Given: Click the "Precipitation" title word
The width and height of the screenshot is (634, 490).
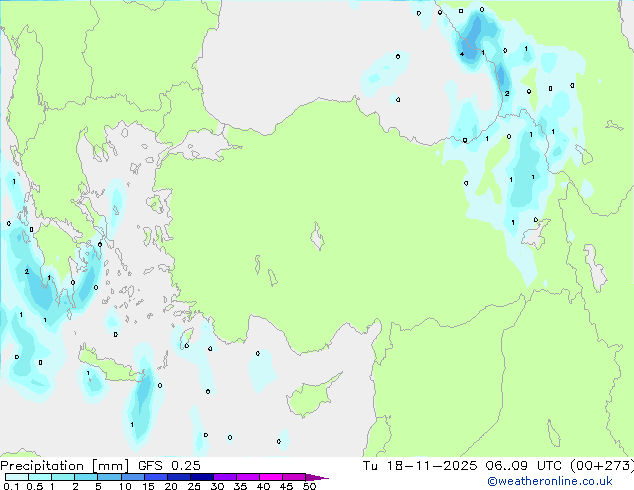Looking at the screenshot, I should point(42,466).
